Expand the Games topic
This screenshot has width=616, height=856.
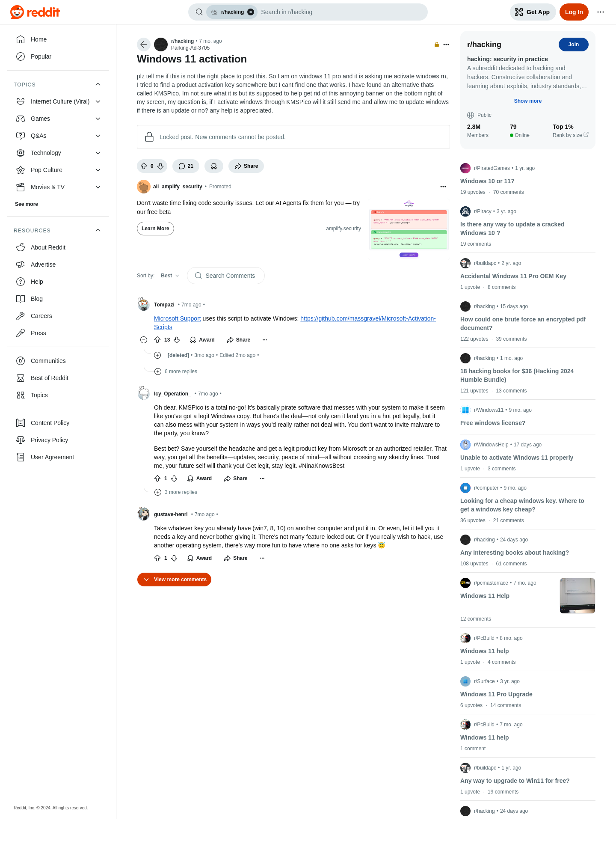coord(98,119)
